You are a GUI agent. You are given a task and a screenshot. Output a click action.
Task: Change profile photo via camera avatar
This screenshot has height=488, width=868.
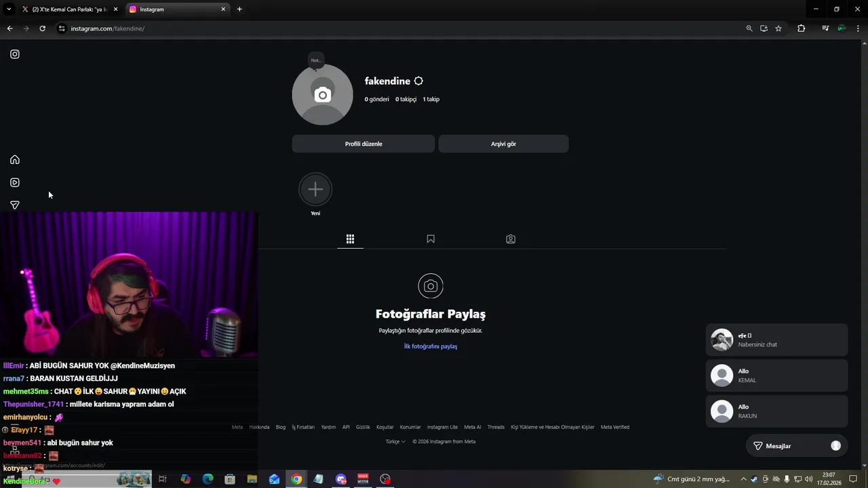322,95
